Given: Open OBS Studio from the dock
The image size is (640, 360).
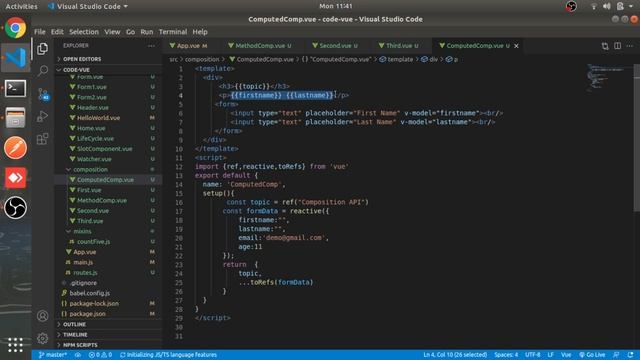Looking at the screenshot, I should click(x=16, y=207).
